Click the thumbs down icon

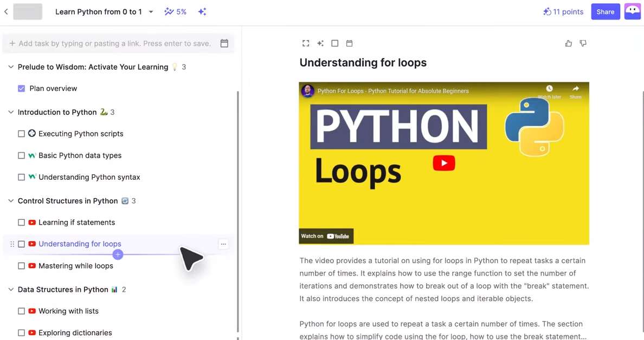tap(583, 43)
